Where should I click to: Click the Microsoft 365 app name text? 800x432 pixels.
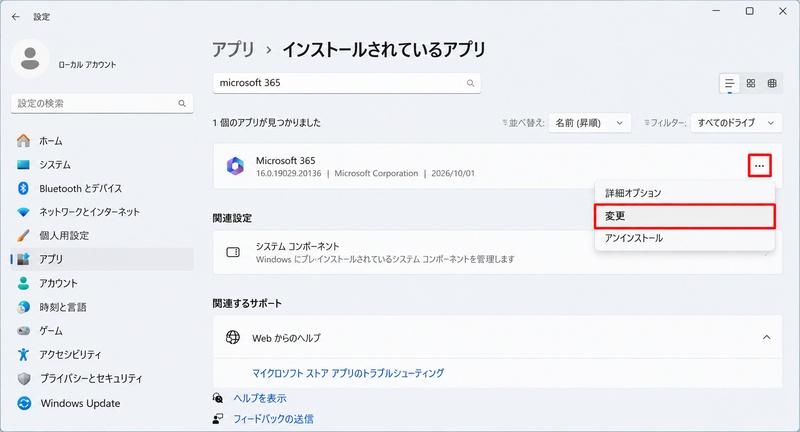coord(286,161)
